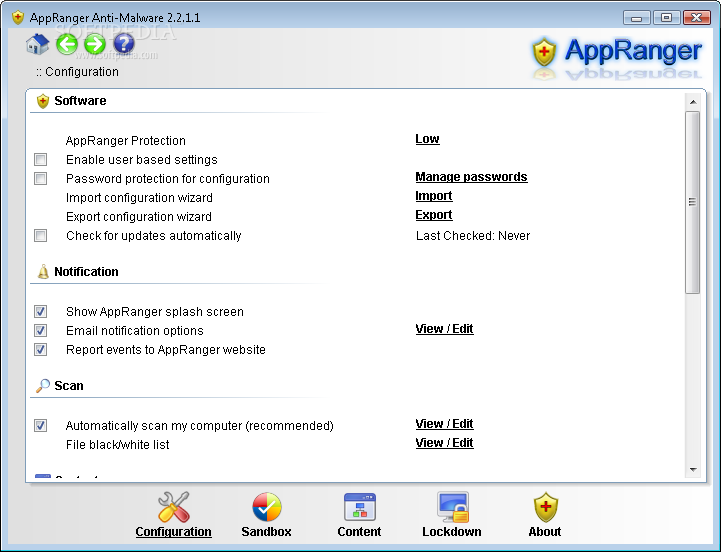Click the Configuration tools icon
Screen dimensions: 721x552
pyautogui.click(x=173, y=507)
